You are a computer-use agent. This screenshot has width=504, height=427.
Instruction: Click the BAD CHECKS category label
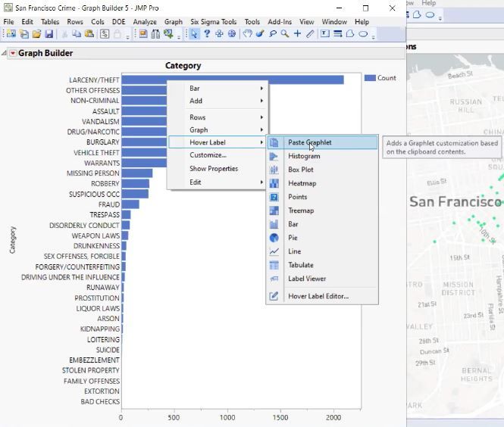tap(100, 401)
